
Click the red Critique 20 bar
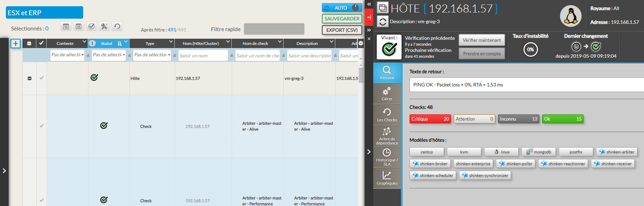click(x=430, y=119)
